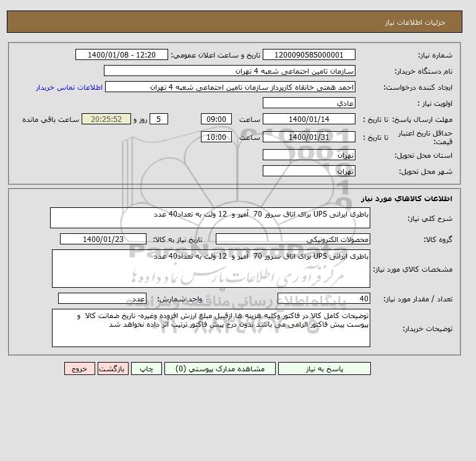Click the response deadline time 09:00

click(x=216, y=119)
